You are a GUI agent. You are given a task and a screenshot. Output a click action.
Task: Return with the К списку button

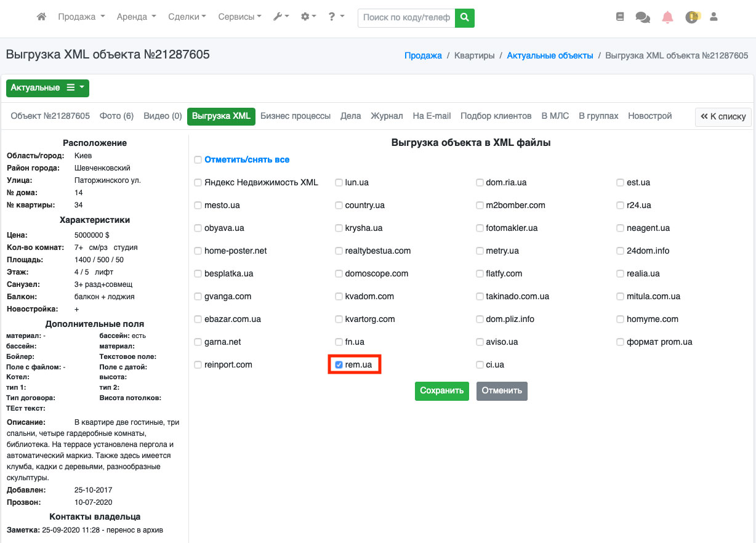723,116
